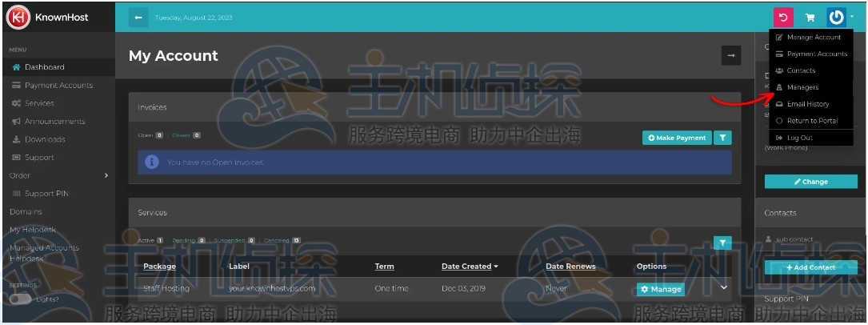Click the Manage Account edit icon in dropdown
The height and width of the screenshot is (325, 868).
(779, 37)
